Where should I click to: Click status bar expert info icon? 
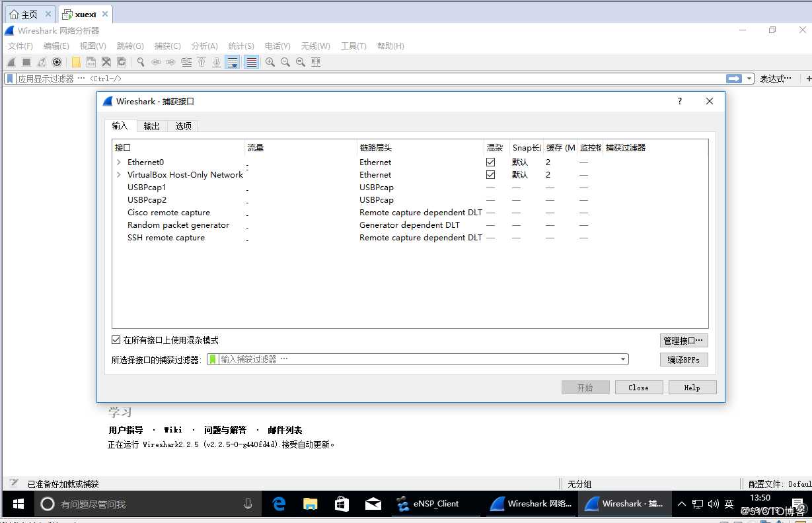pos(14,483)
